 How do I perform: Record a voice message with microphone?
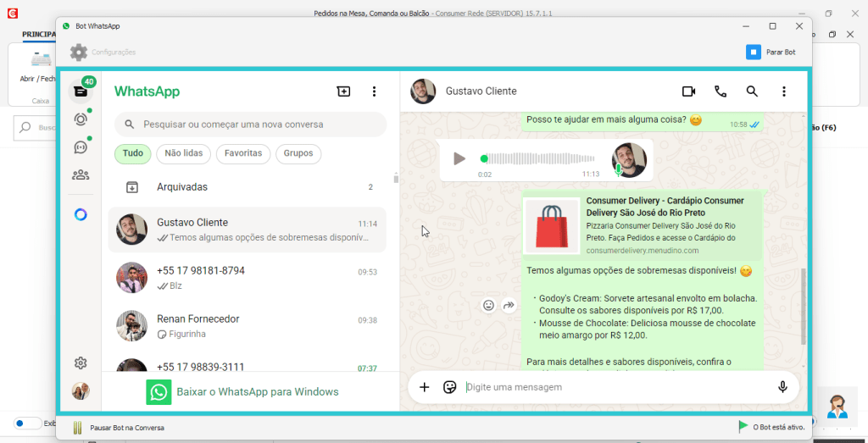pos(782,387)
